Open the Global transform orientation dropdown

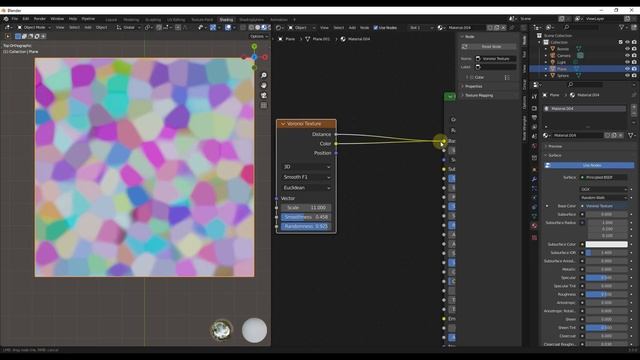point(129,27)
